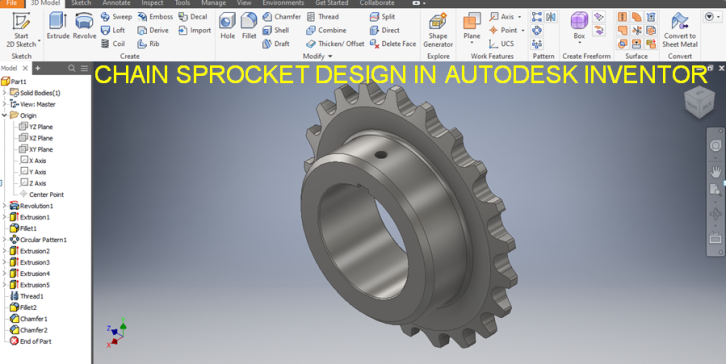This screenshot has width=726, height=364.
Task: Switch to the Manage tab
Action: coord(213,3)
